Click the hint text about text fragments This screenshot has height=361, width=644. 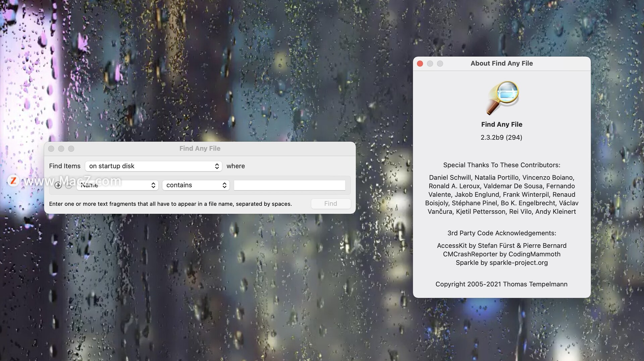(x=170, y=204)
